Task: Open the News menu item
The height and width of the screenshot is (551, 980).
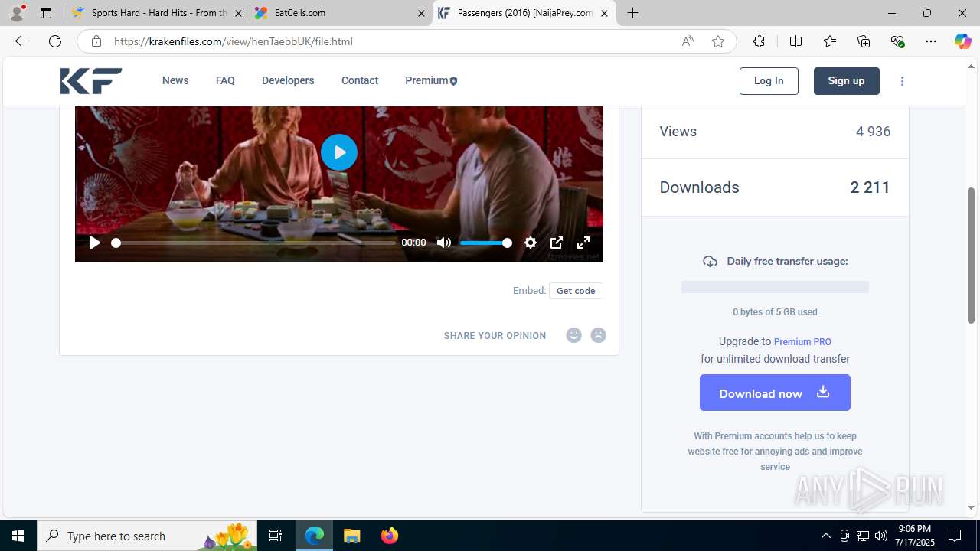Action: tap(175, 80)
